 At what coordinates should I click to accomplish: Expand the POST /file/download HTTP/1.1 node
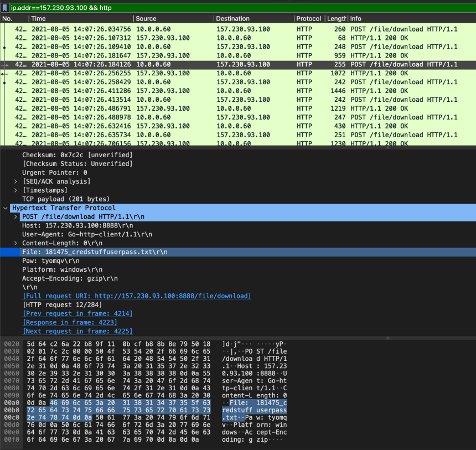coord(15,217)
